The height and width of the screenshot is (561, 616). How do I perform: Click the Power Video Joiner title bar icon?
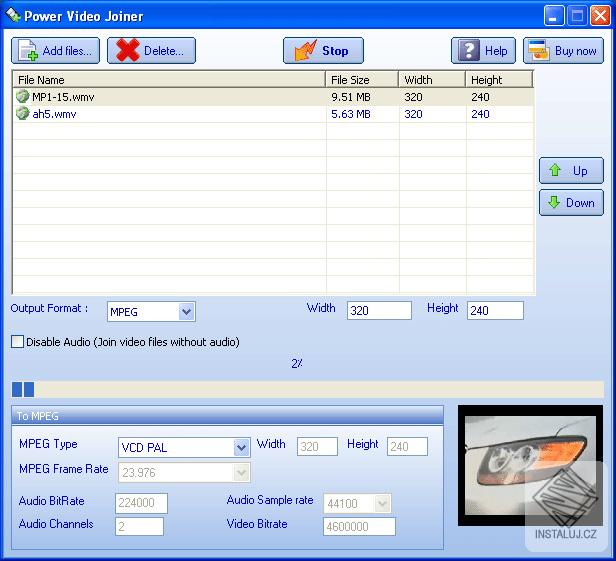point(13,15)
